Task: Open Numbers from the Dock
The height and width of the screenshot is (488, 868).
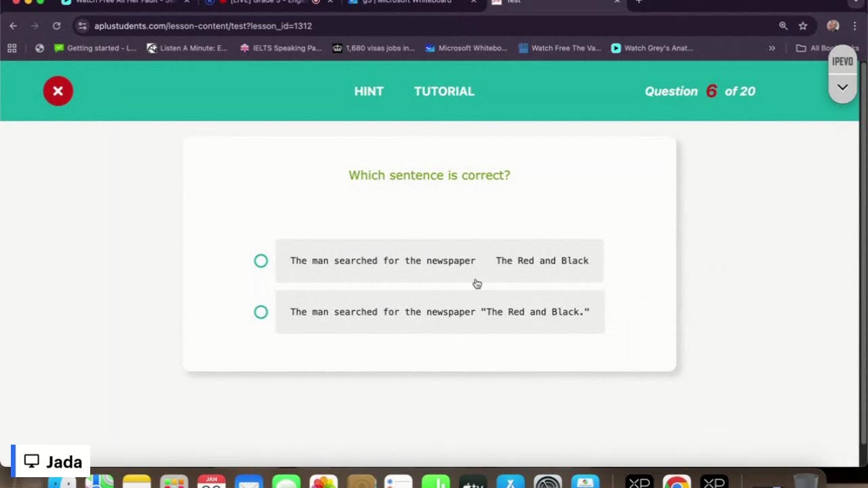Action: pos(435,482)
